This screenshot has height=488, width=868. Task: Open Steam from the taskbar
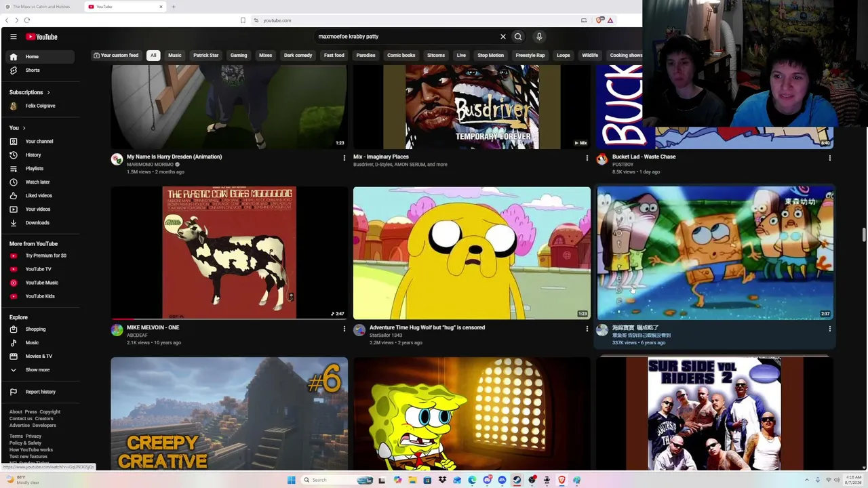(x=517, y=480)
